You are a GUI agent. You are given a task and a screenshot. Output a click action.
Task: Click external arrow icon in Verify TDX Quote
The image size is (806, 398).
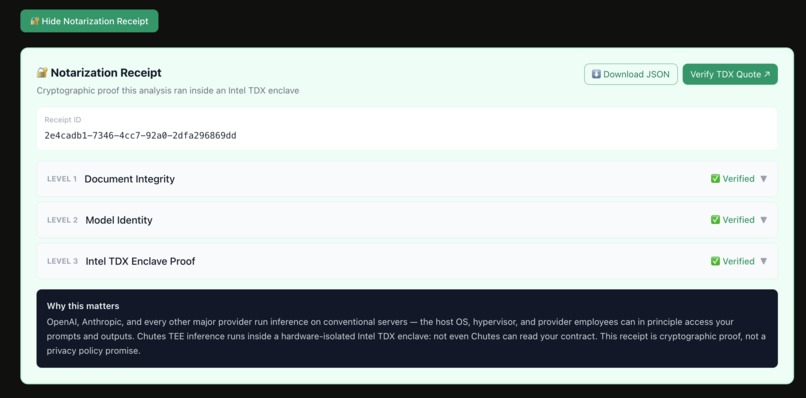pos(767,75)
